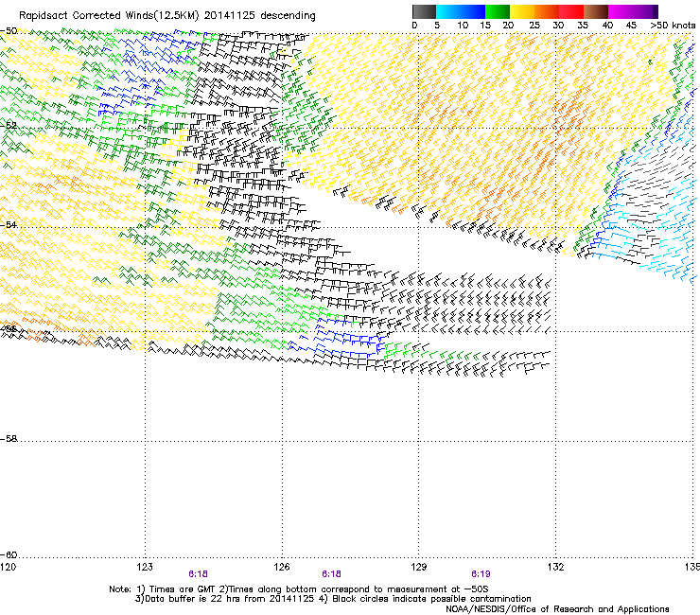Click the '15' legend scale number

coord(485,26)
